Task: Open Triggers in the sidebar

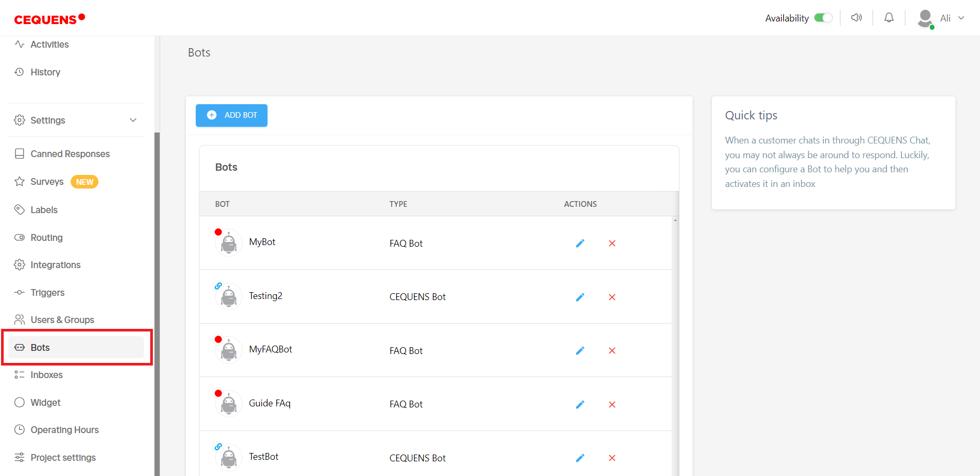Action: click(x=48, y=293)
